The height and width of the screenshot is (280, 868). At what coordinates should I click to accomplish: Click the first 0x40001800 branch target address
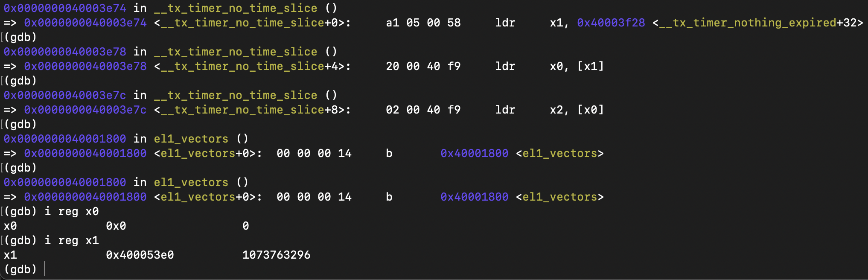click(x=475, y=153)
